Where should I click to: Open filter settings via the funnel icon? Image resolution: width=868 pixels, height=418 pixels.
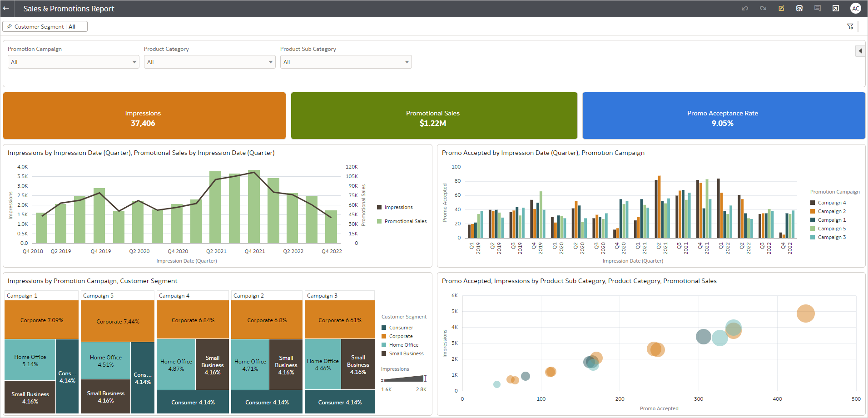[850, 26]
